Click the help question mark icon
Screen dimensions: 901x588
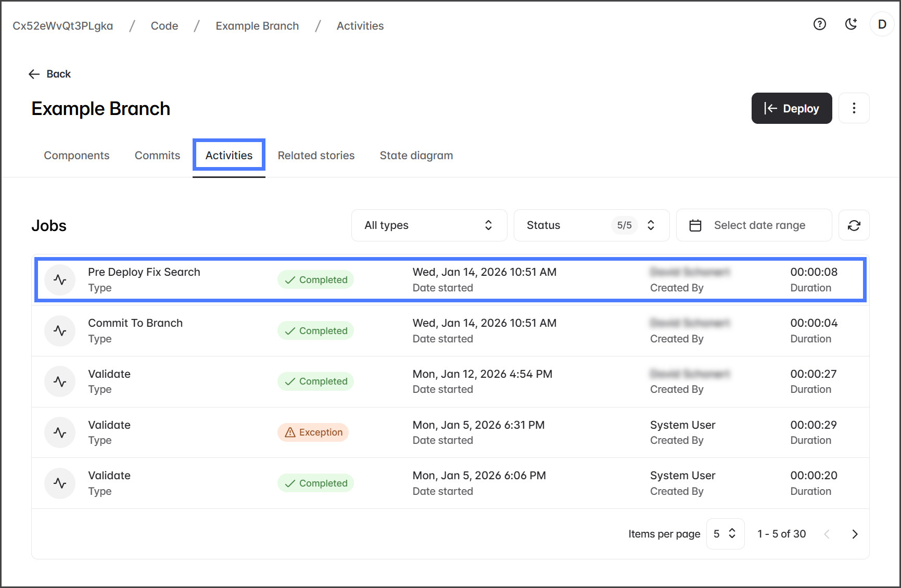[819, 24]
